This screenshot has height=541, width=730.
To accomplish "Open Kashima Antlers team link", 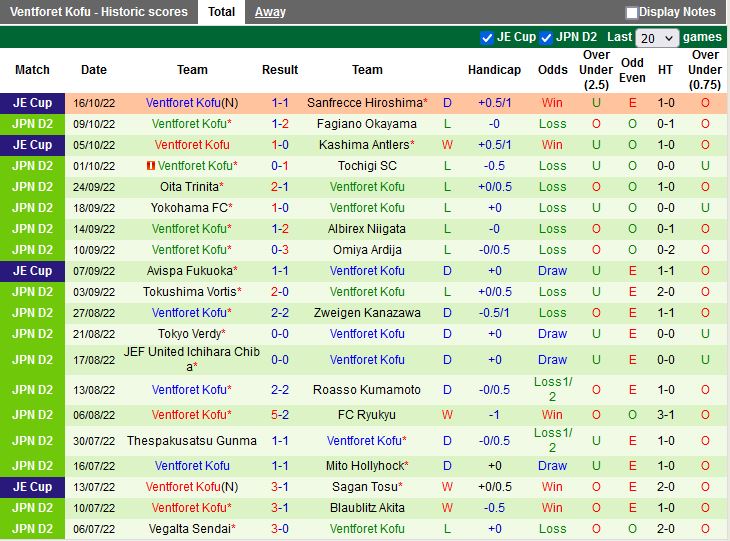I will coord(364,145).
